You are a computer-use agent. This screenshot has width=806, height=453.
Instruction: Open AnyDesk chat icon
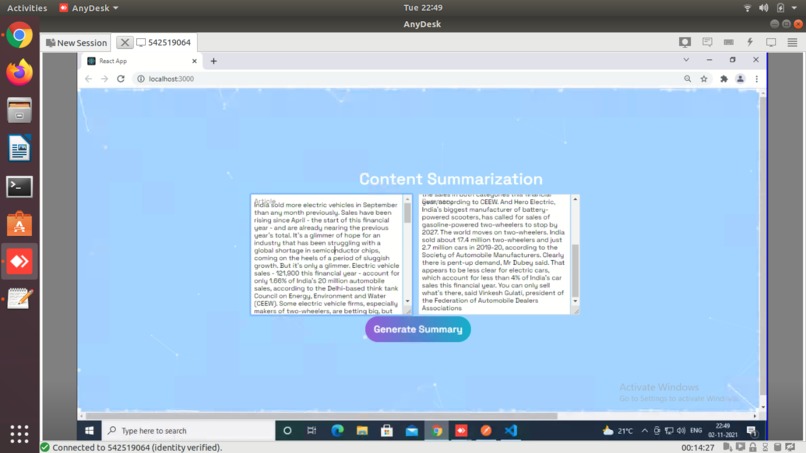pyautogui.click(x=707, y=42)
